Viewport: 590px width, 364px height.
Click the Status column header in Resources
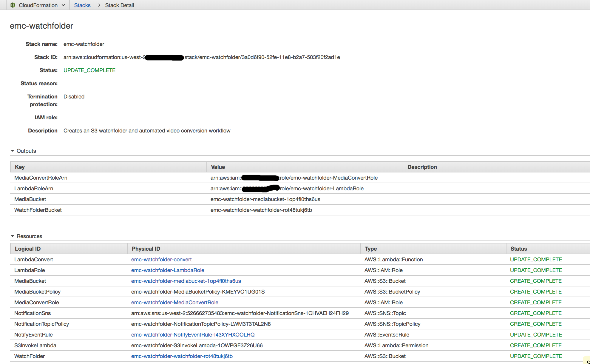pyautogui.click(x=548, y=249)
